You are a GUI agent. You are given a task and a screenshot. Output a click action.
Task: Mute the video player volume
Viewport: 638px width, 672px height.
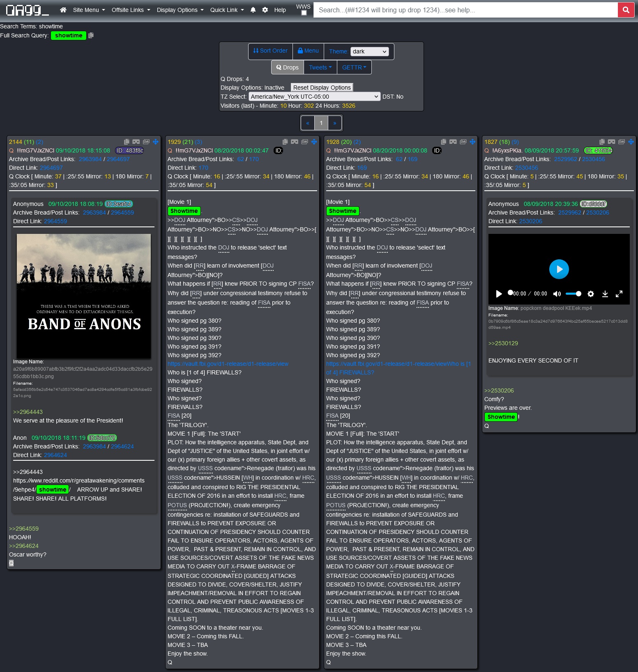(557, 294)
